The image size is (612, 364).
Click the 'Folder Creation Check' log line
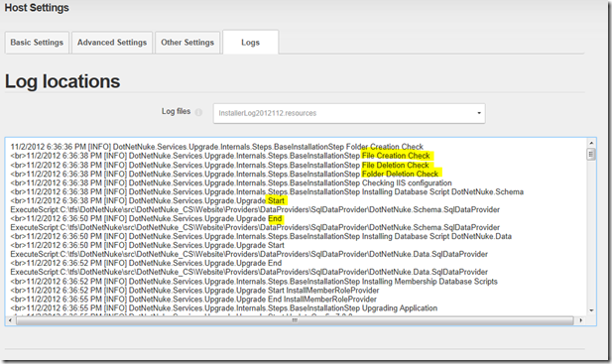[x=217, y=147]
